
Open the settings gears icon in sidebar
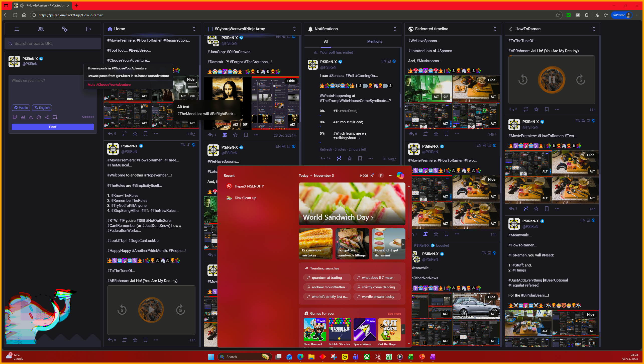[65, 29]
